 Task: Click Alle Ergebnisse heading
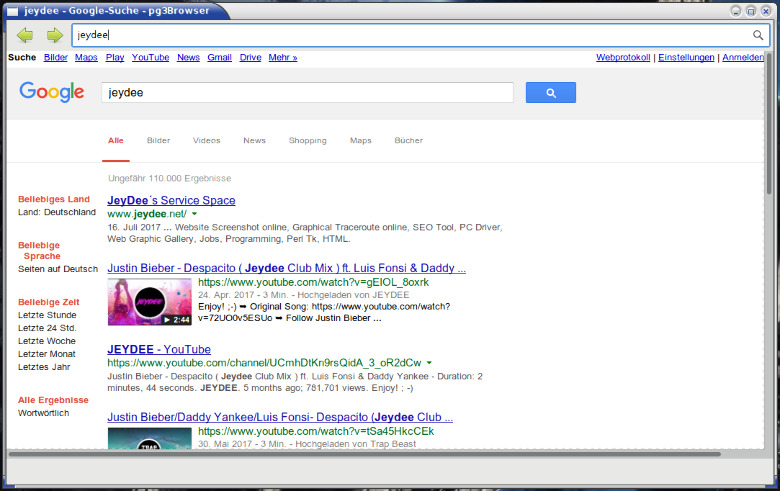(53, 400)
